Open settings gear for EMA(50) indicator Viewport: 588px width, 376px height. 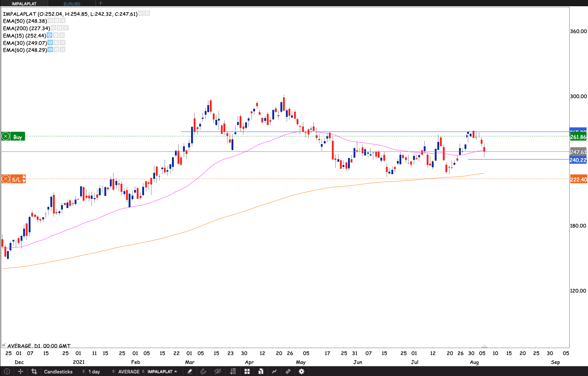[57, 21]
